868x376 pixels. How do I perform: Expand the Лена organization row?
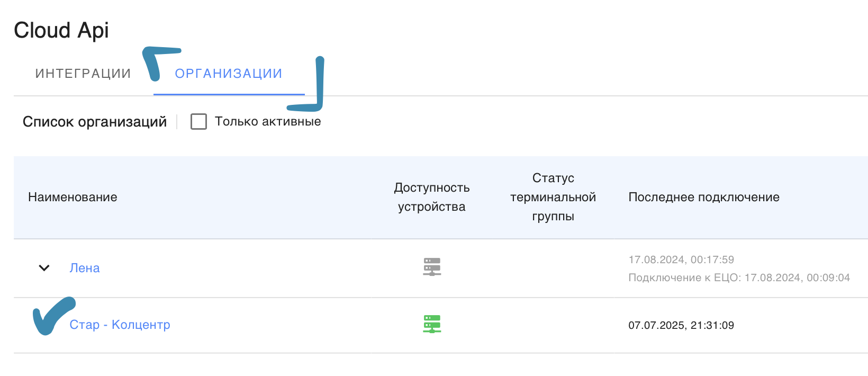pos(44,268)
